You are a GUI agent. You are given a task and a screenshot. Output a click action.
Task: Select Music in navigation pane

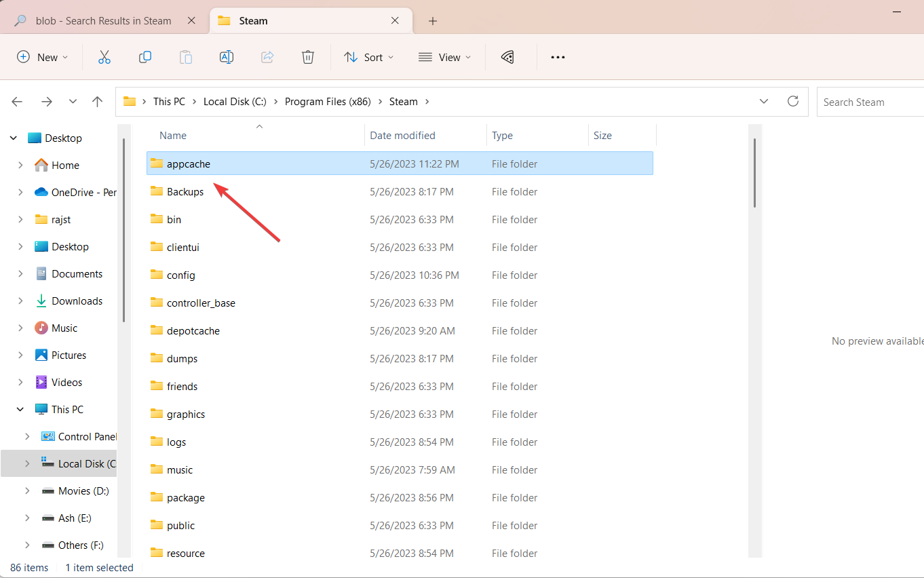[64, 328]
